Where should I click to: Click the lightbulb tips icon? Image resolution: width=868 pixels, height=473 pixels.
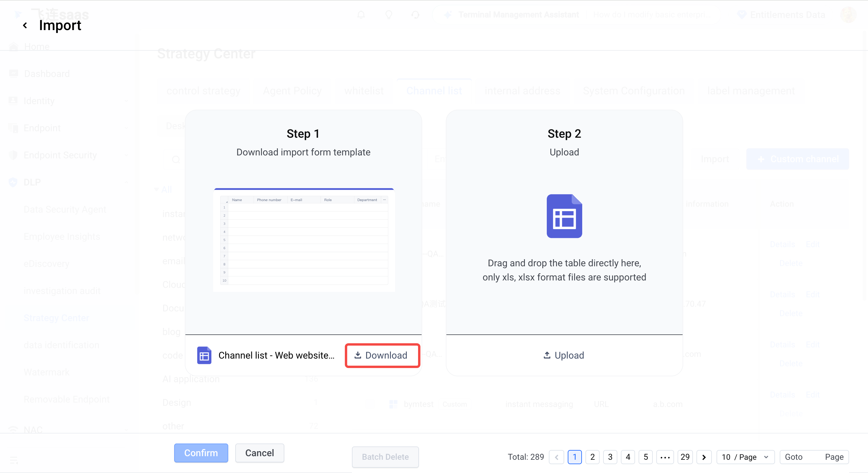pyautogui.click(x=389, y=15)
